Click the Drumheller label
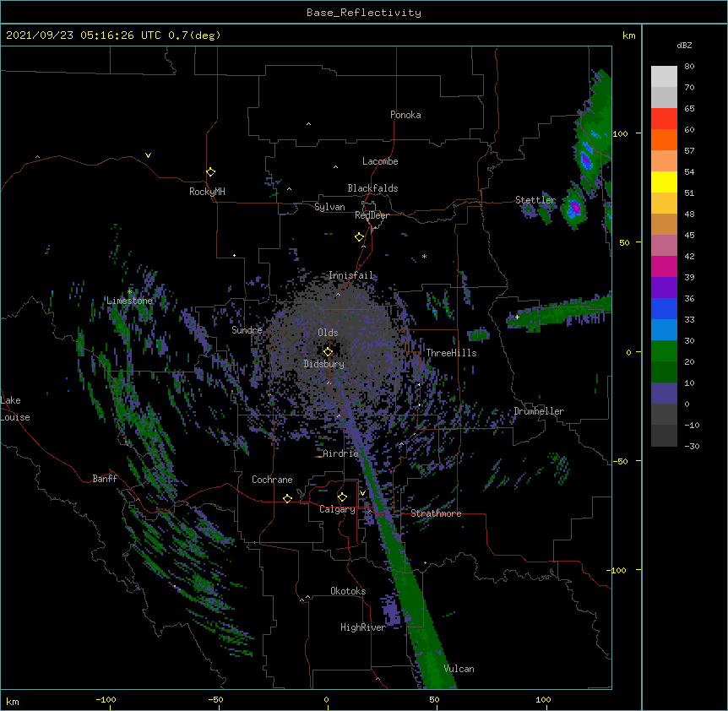The width and height of the screenshot is (728, 711). pos(539,411)
